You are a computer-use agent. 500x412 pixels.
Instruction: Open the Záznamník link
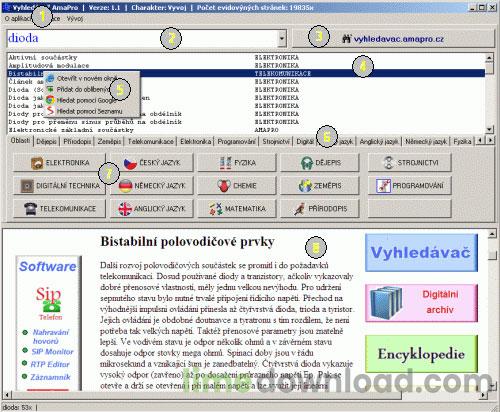point(50,377)
